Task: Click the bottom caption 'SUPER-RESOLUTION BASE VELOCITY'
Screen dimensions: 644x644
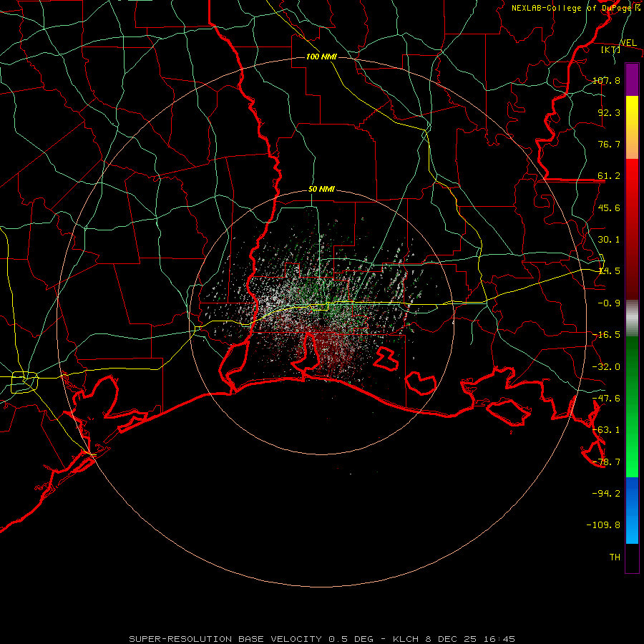Action: point(225,639)
